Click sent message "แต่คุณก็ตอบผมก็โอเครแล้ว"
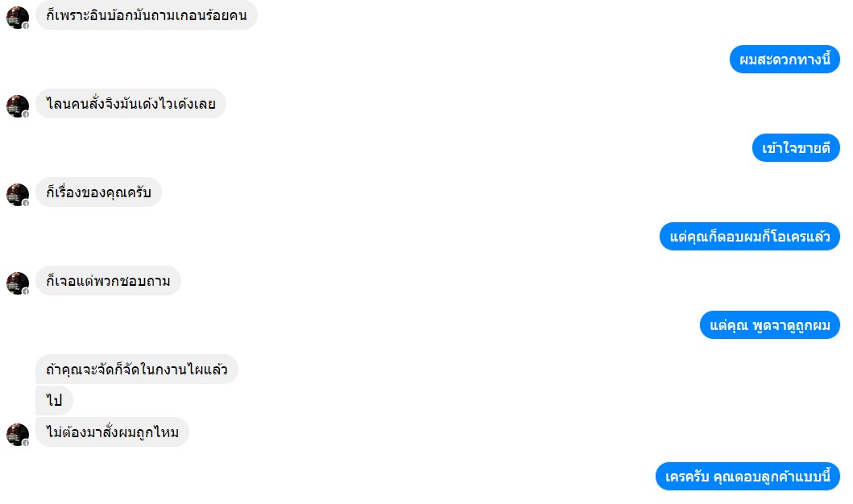853x504 pixels. click(x=750, y=237)
